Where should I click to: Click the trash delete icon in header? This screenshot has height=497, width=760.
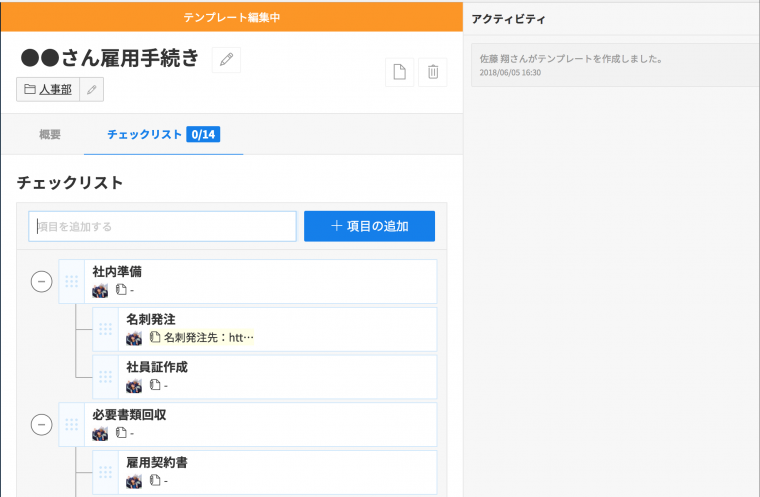point(432,72)
